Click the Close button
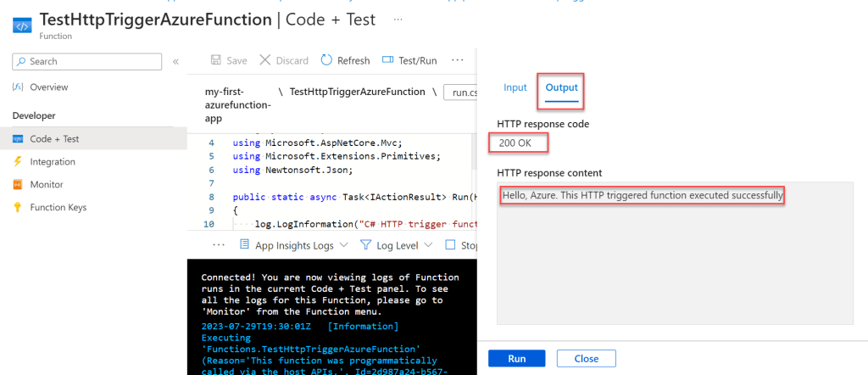This screenshot has height=375, width=868. pos(587,358)
